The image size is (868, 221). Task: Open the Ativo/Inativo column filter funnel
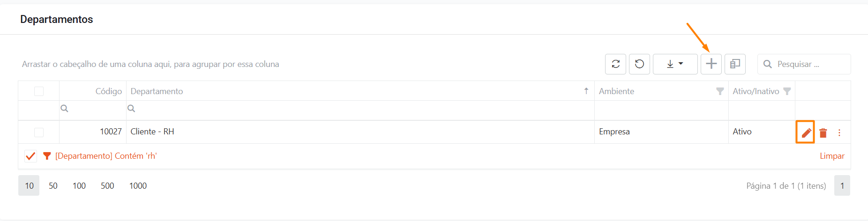tap(787, 91)
